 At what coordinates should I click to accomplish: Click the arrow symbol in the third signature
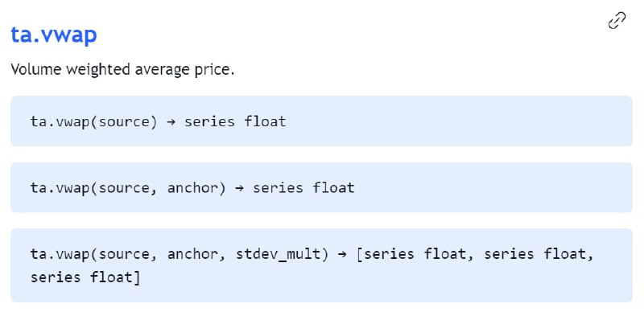click(x=342, y=255)
